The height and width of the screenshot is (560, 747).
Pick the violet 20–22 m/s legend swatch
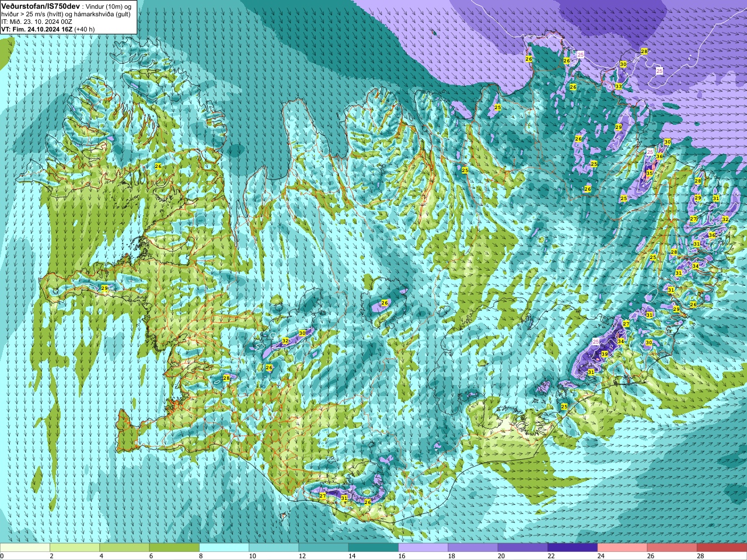523,548
